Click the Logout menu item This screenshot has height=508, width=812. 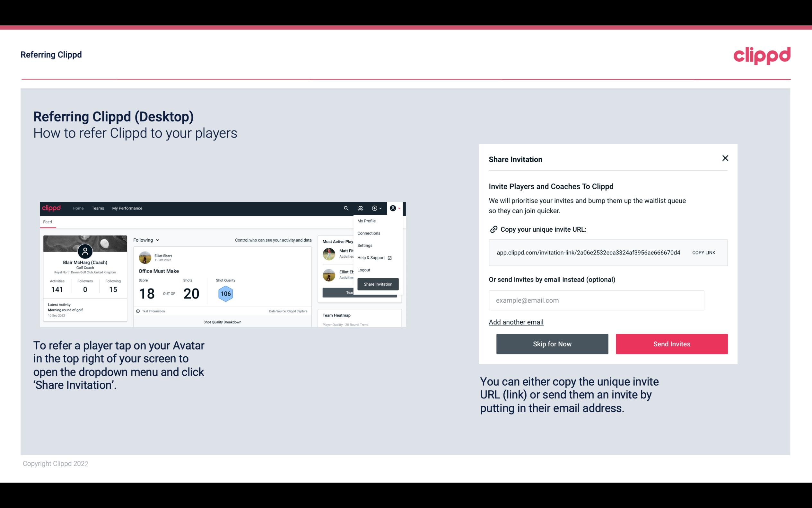(x=363, y=270)
